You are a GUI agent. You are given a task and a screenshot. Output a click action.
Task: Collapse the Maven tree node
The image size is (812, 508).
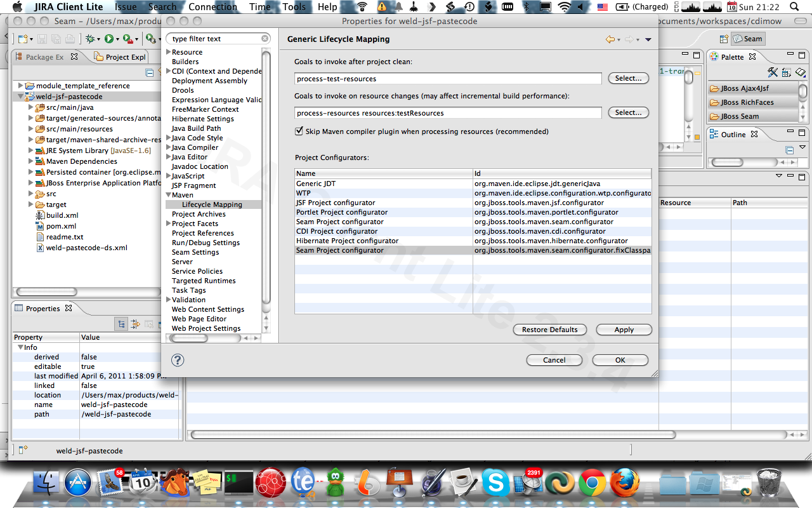(169, 195)
